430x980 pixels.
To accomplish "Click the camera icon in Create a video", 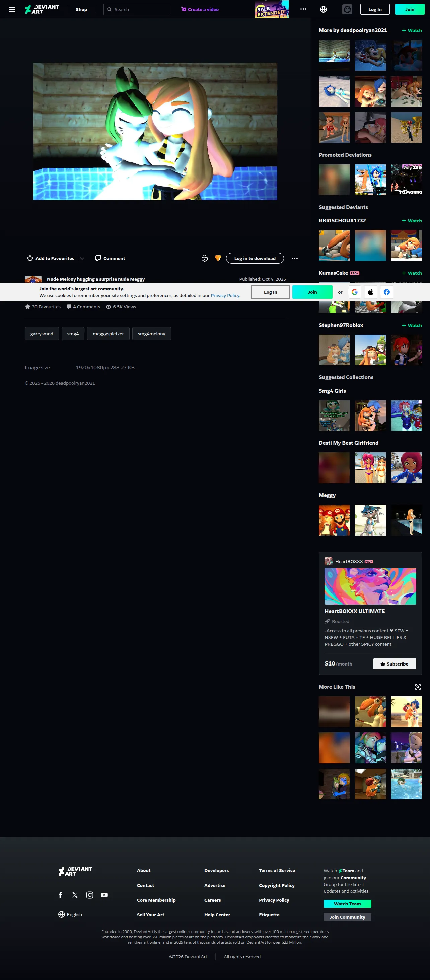I will coord(184,9).
